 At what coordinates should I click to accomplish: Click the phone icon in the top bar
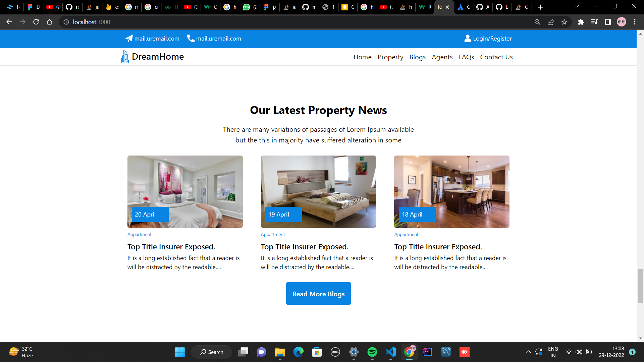pos(191,38)
